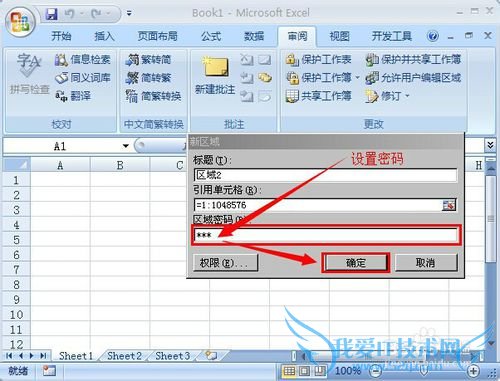Open 同义词库 thesaurus
This screenshot has width=500, height=381.
pyautogui.click(x=82, y=78)
